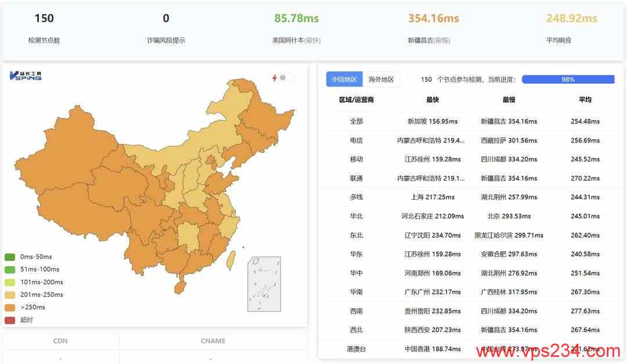Click the 多线 row label

pyautogui.click(x=356, y=197)
